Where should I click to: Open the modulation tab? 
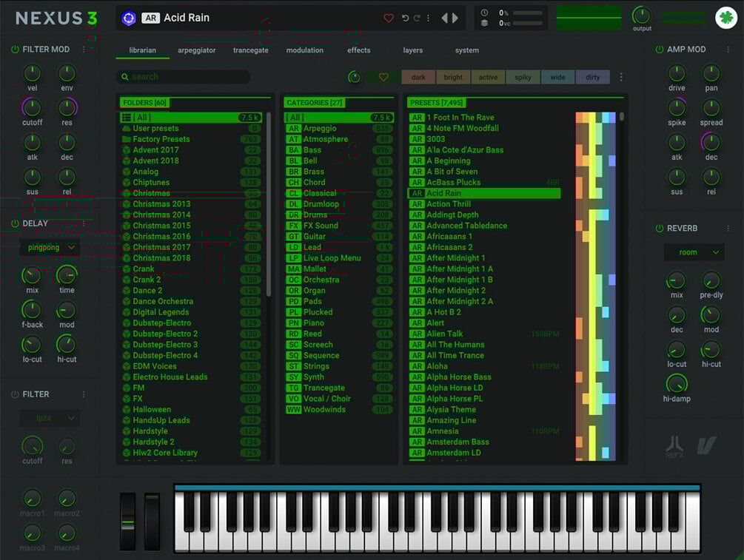[304, 50]
